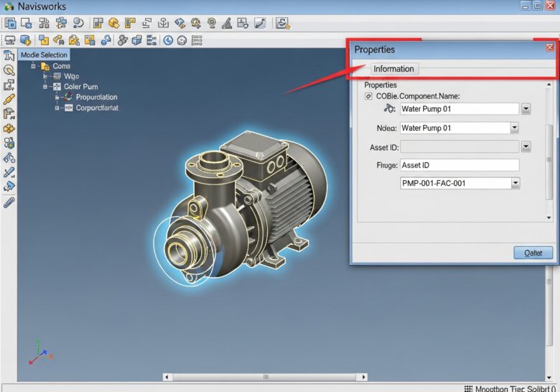This screenshot has width=560, height=392.
Task: Click the Properties panel scroll up arrow
Action: (x=549, y=85)
